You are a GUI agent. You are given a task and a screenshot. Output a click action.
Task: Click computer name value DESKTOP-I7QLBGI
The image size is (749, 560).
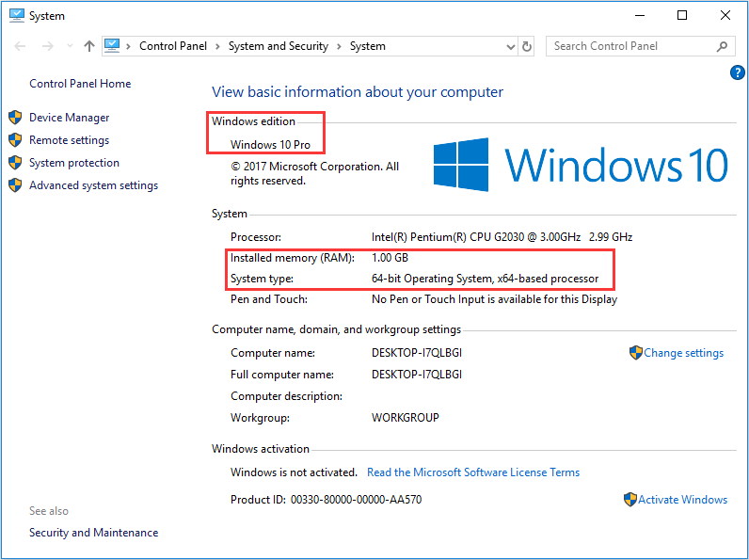(x=417, y=353)
